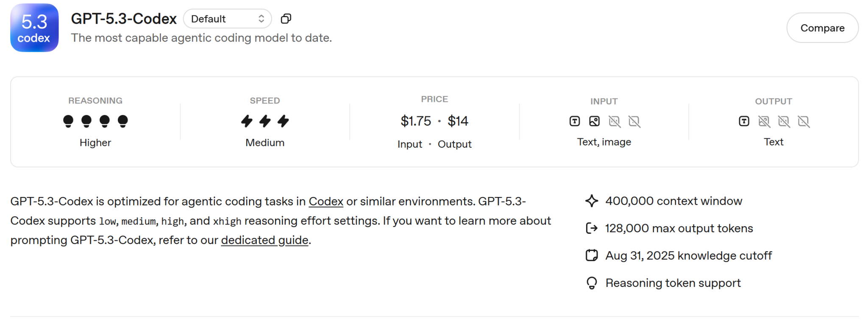
Task: Click the Compare button
Action: (822, 28)
